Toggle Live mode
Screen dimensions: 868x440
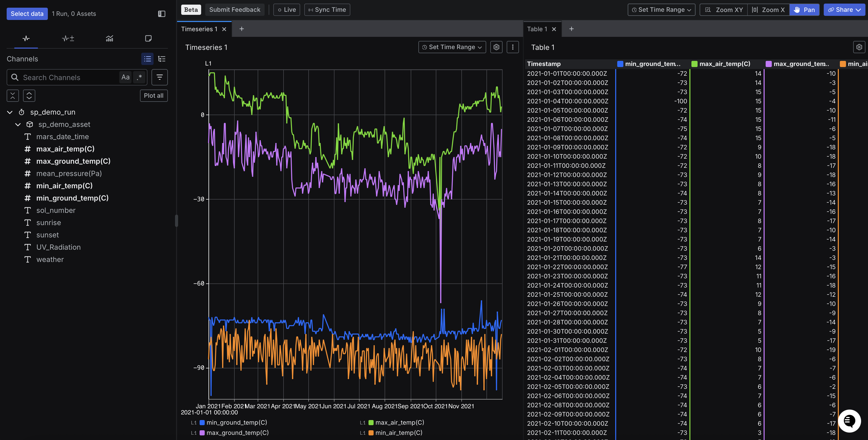(x=287, y=10)
